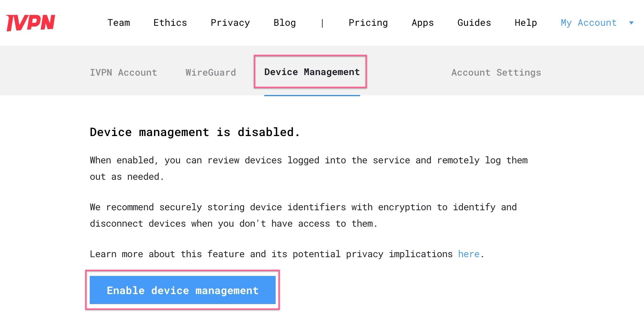Navigate to the Team page
Screen dimensions: 644x312
tap(119, 23)
